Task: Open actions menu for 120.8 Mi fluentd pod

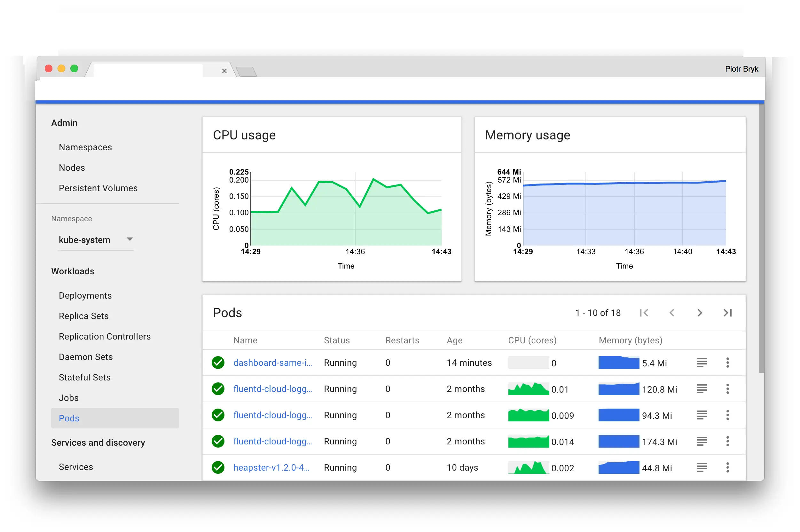Action: pos(727,389)
